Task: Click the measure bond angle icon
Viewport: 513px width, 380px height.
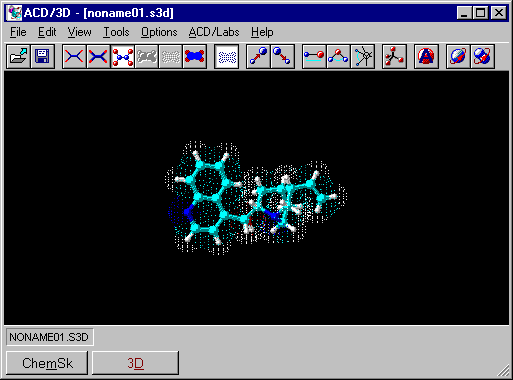Action: click(338, 56)
